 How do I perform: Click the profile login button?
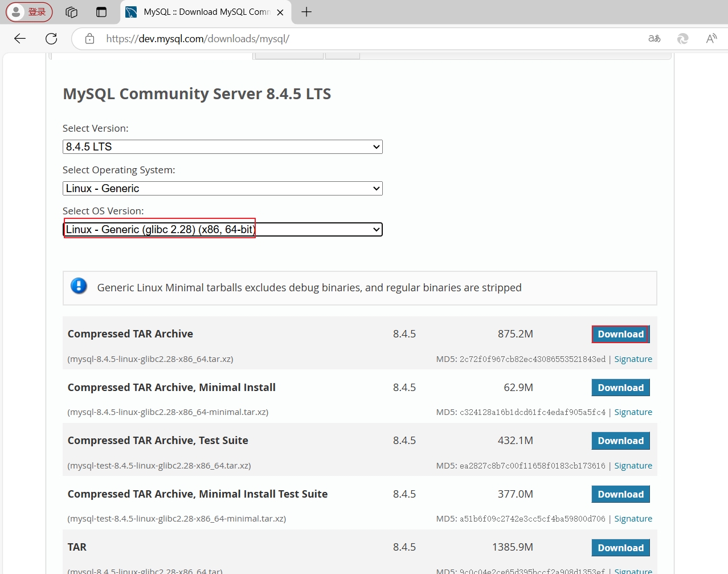pyautogui.click(x=29, y=12)
